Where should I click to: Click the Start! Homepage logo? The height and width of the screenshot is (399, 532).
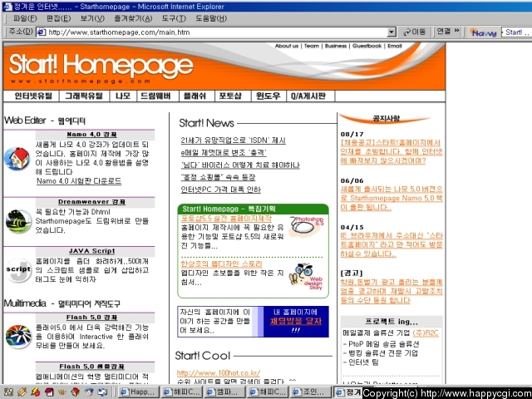tap(101, 67)
